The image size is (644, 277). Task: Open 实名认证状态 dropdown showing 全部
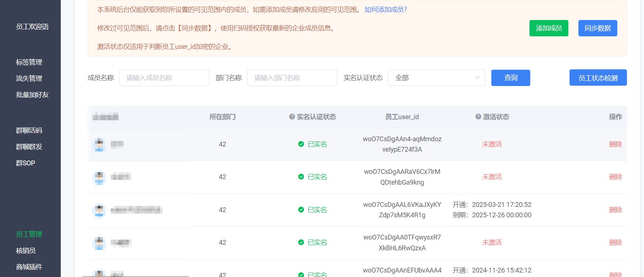tap(436, 78)
